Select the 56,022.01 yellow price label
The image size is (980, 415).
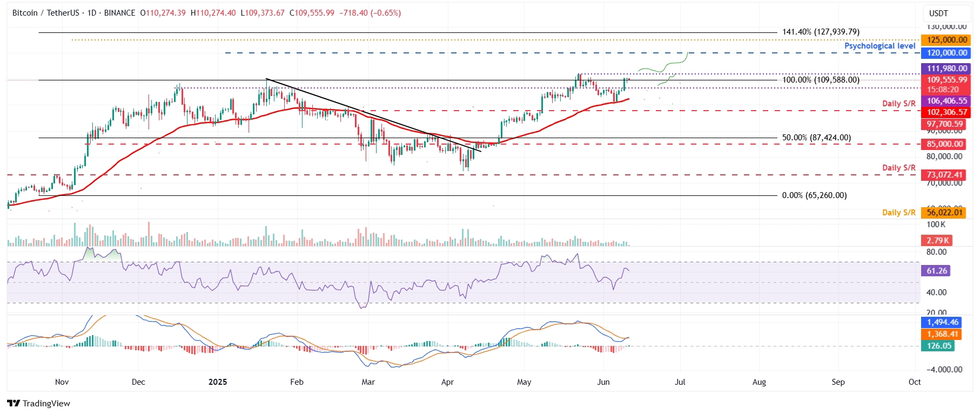point(944,213)
